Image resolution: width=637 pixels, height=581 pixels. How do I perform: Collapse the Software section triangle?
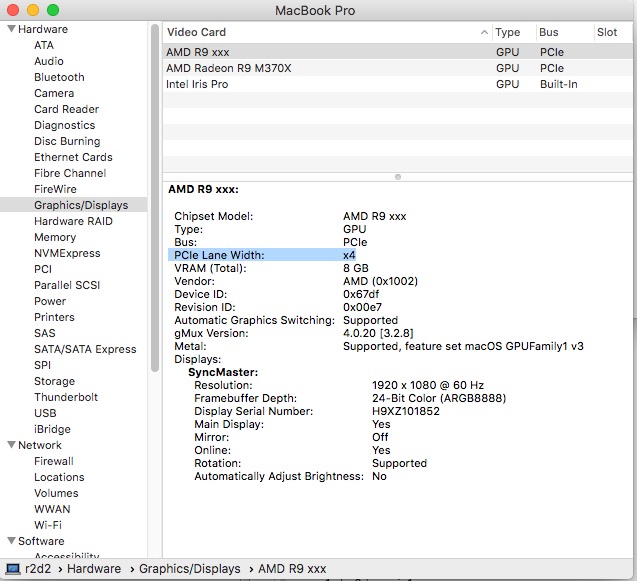(11, 541)
